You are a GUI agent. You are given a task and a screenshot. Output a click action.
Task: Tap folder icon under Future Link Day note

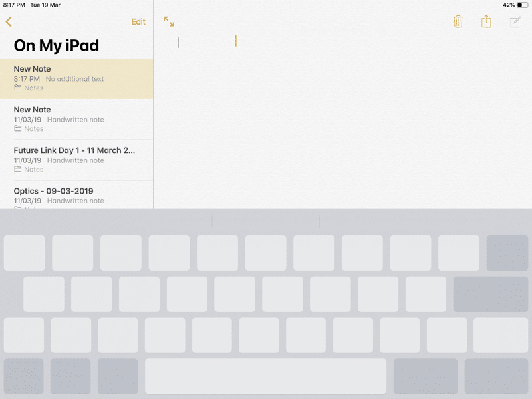tap(18, 169)
